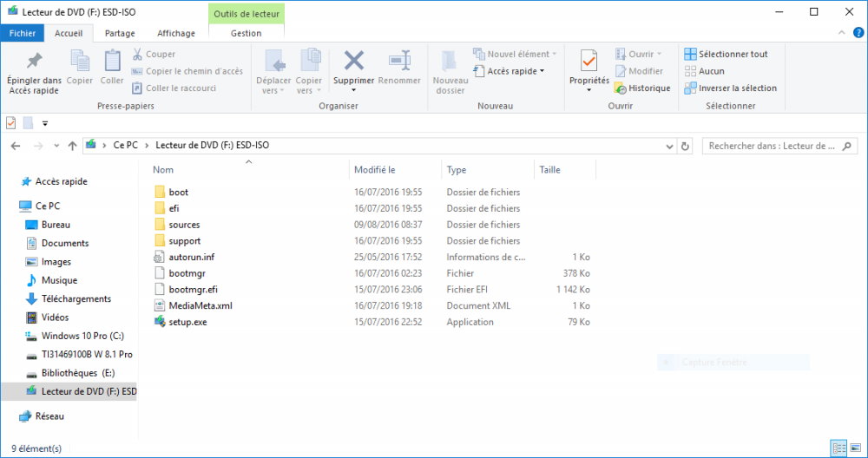Open Vidéos in navigation pane

[55, 317]
